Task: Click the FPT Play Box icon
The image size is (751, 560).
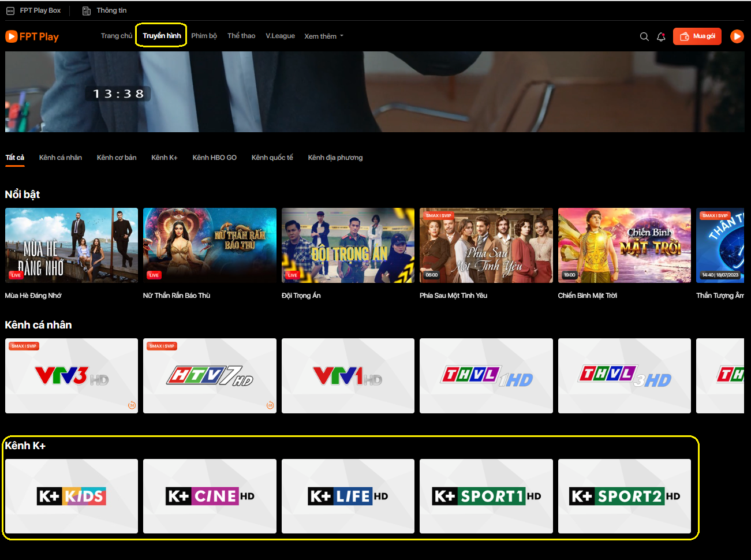Action: point(10,10)
